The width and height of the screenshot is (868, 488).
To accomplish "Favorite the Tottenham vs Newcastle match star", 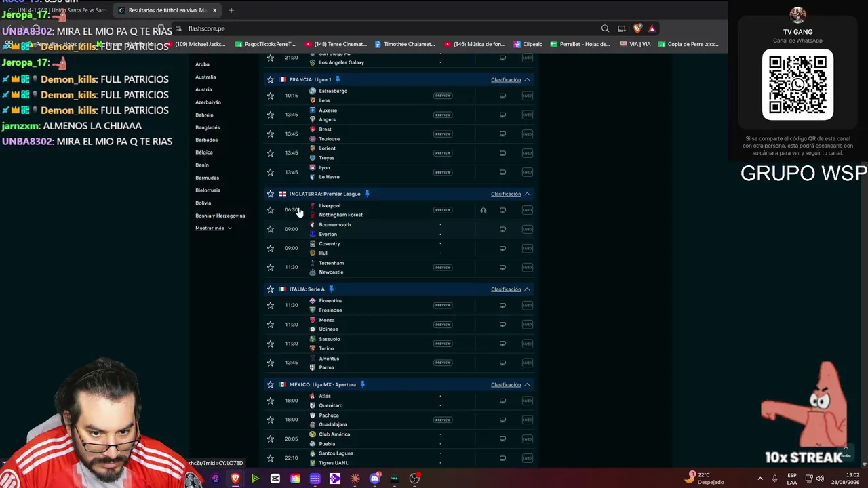I will (270, 267).
